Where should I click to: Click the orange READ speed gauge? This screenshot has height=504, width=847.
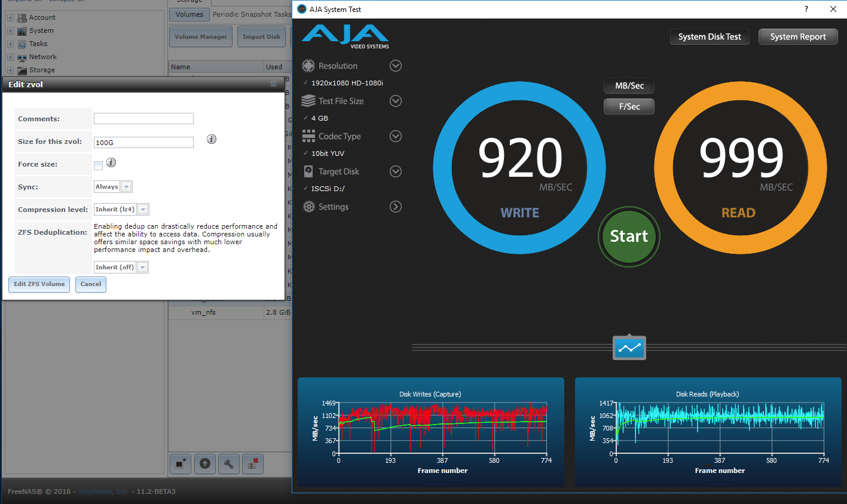click(741, 168)
